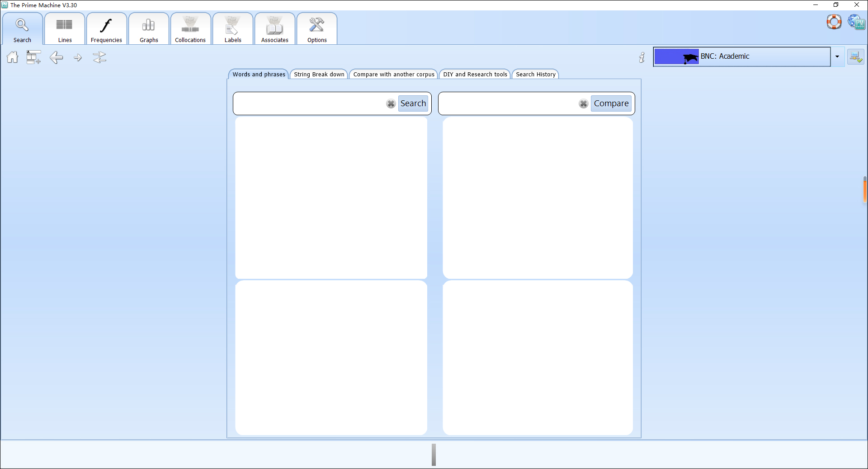Viewport: 868px width, 469px height.
Task: Go back with the left arrow
Action: [x=56, y=57]
